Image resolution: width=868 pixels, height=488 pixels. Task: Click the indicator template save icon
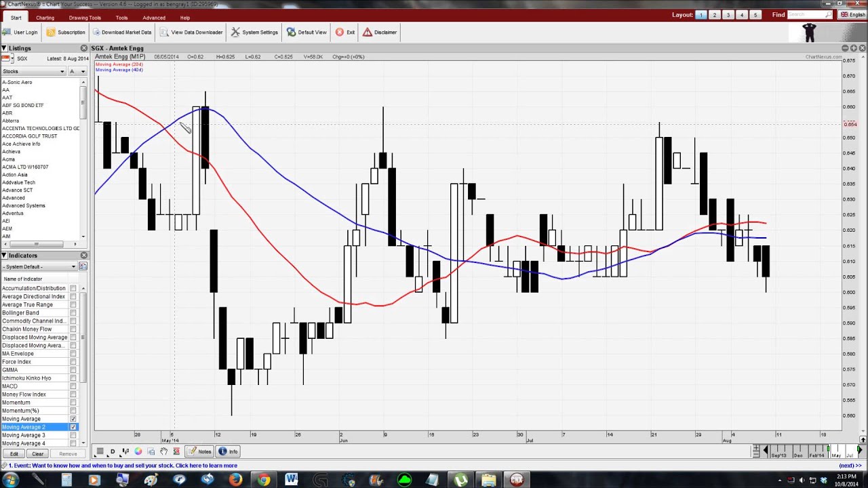coord(83,266)
